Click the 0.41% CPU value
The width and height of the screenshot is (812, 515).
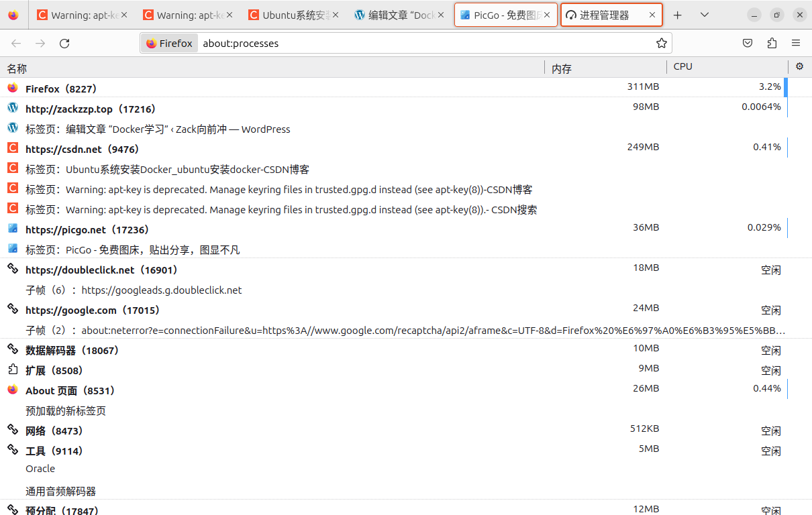coord(767,147)
